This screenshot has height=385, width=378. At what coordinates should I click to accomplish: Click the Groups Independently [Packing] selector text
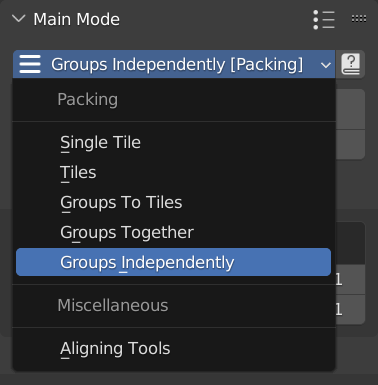pyautogui.click(x=177, y=64)
